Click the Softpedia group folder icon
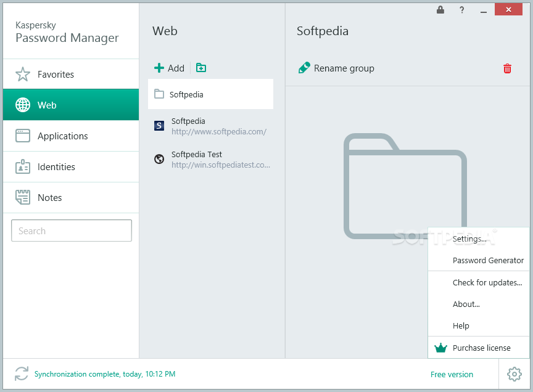Screen dimensions: 533x392 click(159, 94)
